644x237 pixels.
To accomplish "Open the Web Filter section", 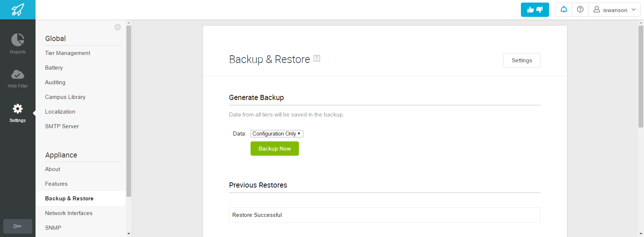I will click(x=18, y=78).
